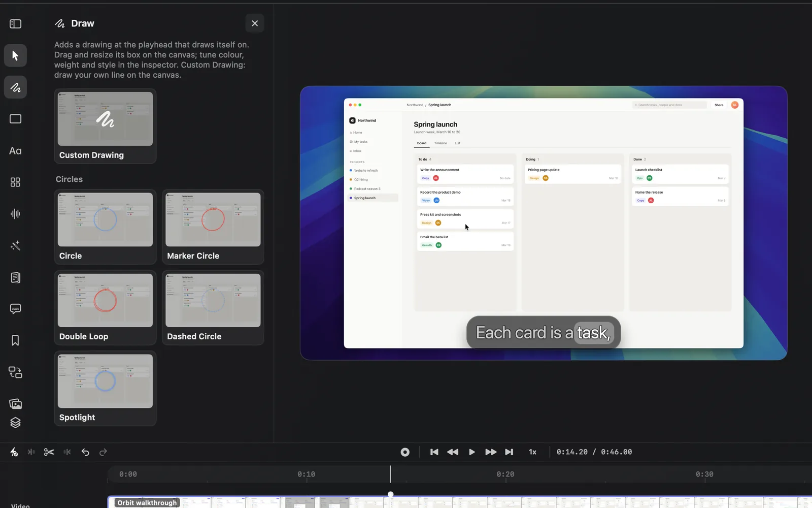Add the Dashed Circle preset
812x508 pixels.
[x=213, y=308]
